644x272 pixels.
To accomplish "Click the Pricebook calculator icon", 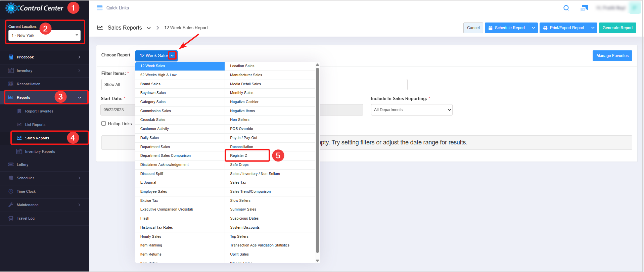I will tap(11, 57).
